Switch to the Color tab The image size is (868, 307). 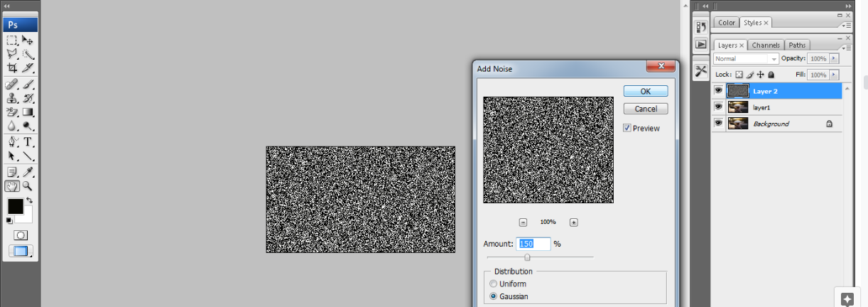pyautogui.click(x=727, y=23)
